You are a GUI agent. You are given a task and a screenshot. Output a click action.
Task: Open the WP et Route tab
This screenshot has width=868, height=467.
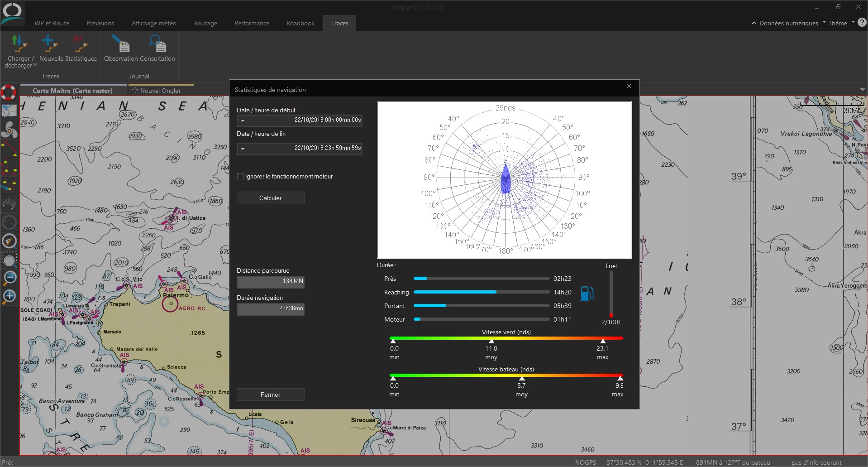tap(52, 23)
